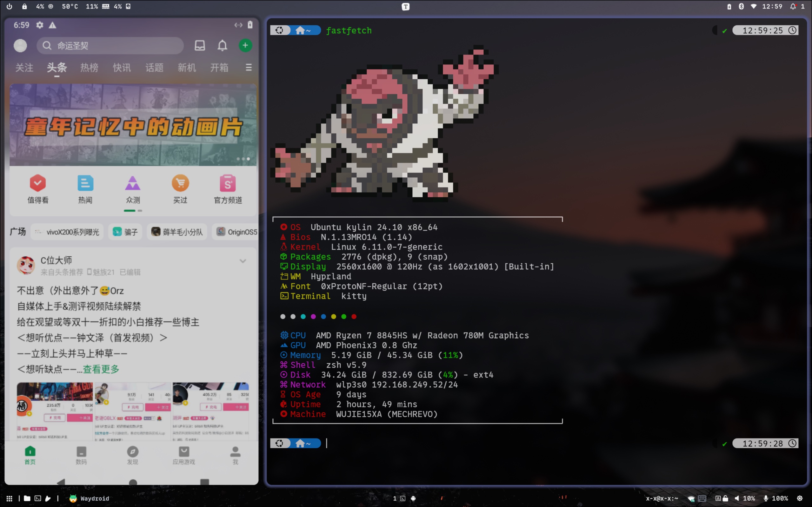The height and width of the screenshot is (507, 812).
Task: Click the 查看更多 link
Action: pyautogui.click(x=101, y=369)
